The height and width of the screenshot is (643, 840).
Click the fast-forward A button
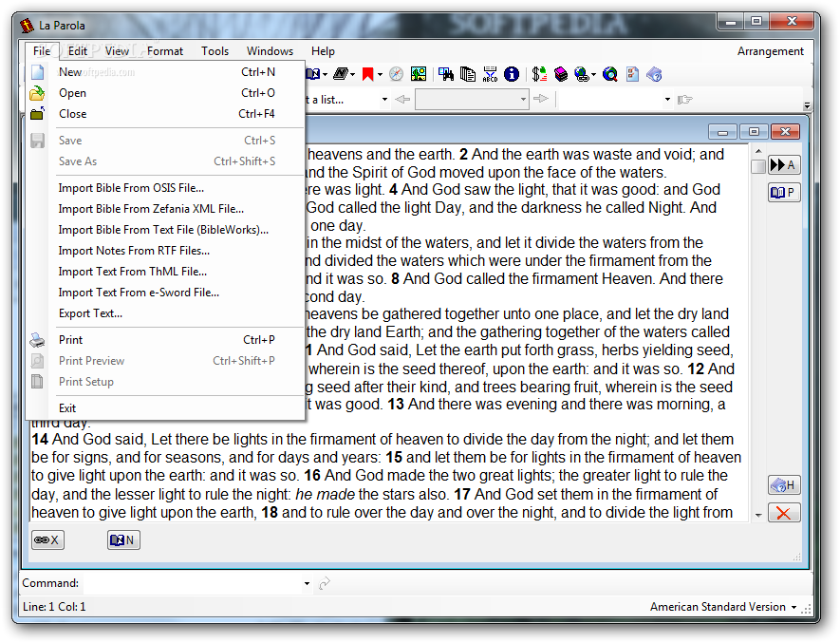tap(784, 164)
